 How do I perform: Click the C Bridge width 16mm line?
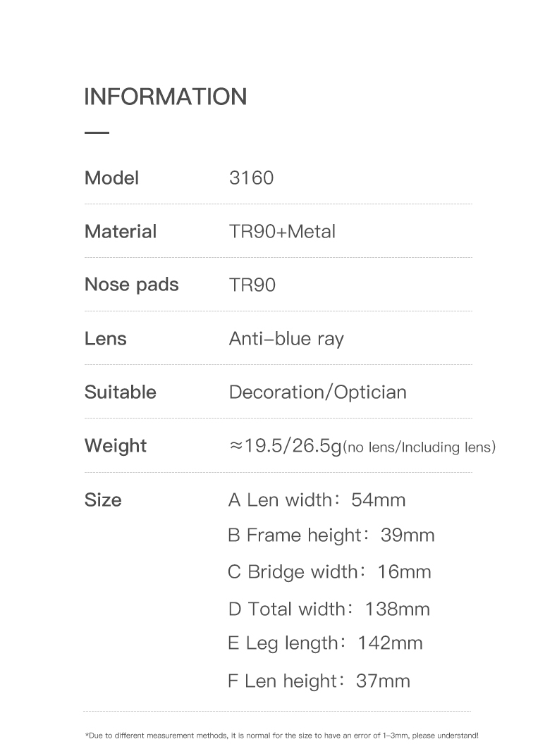330,572
